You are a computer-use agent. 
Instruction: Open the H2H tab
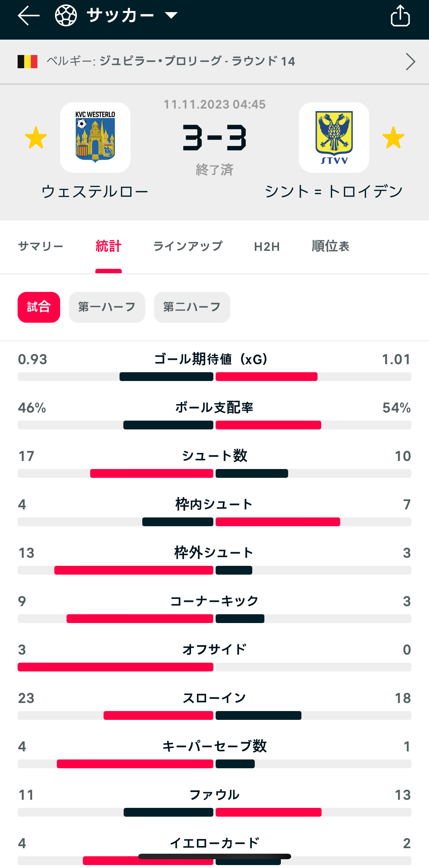click(267, 247)
